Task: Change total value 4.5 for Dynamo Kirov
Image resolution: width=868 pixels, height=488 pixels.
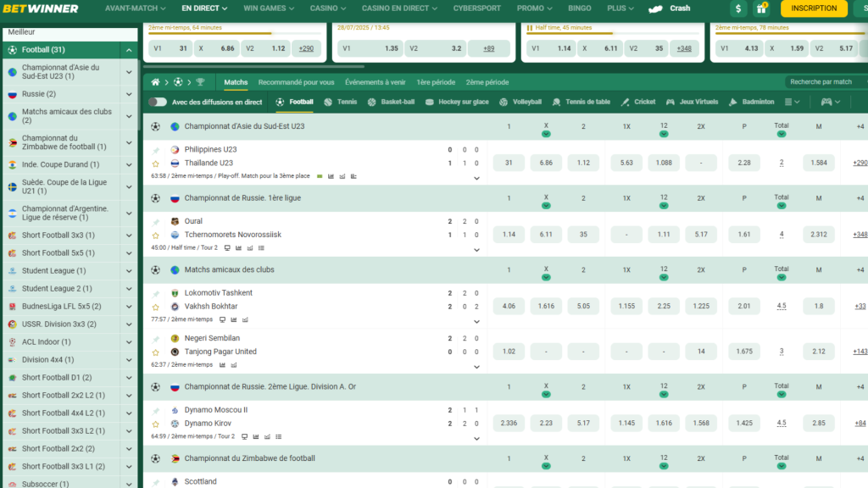Action: tap(781, 424)
